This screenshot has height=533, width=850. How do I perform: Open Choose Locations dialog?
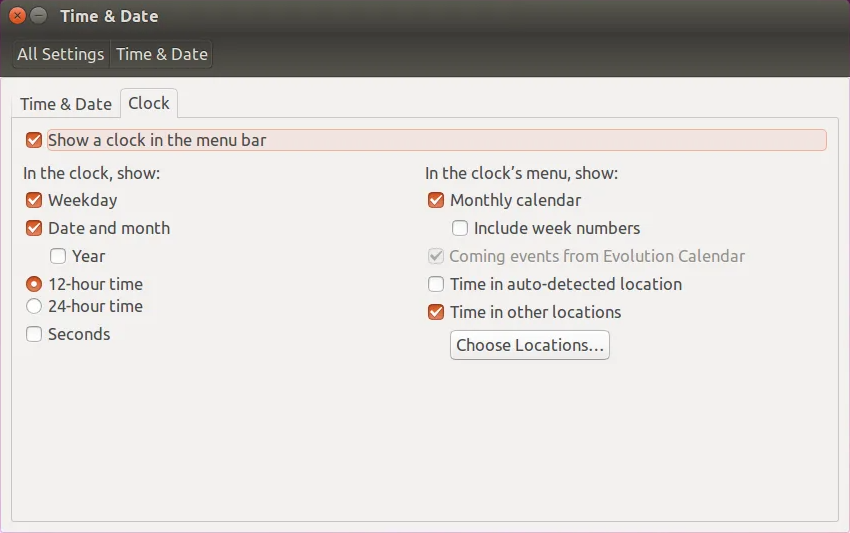pyautogui.click(x=530, y=345)
